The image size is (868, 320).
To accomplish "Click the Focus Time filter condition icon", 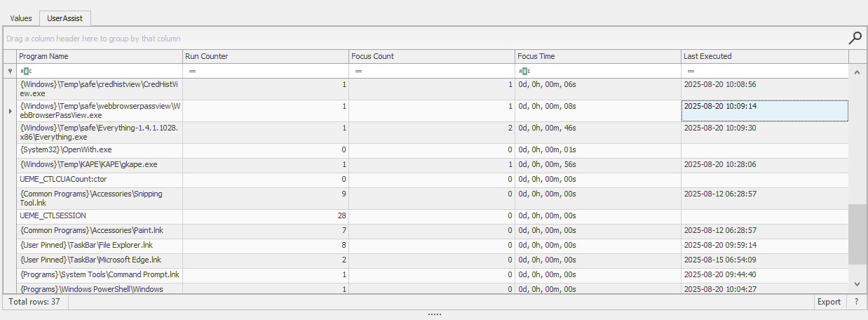I will click(x=524, y=71).
